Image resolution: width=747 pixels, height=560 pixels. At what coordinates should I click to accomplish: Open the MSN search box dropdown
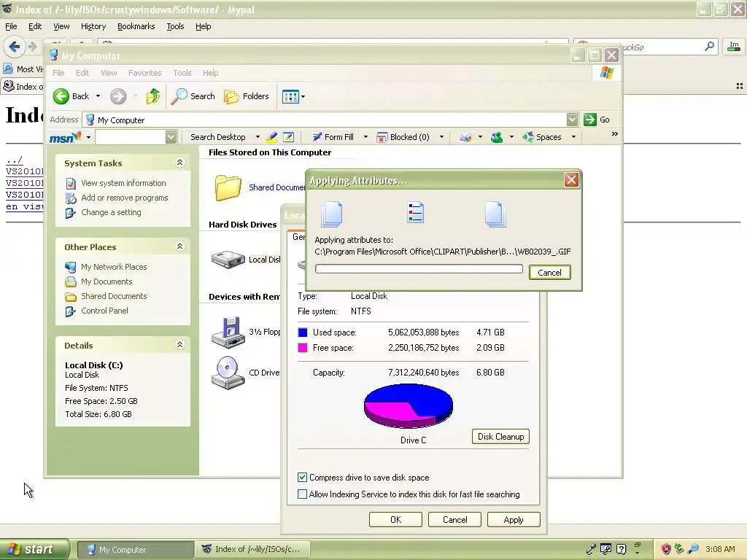(171, 137)
